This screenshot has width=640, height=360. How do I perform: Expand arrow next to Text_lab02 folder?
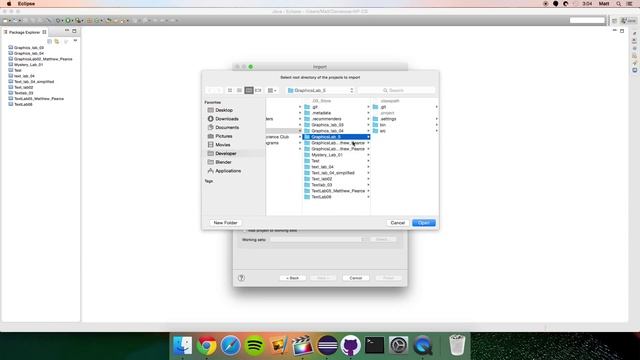(368, 179)
